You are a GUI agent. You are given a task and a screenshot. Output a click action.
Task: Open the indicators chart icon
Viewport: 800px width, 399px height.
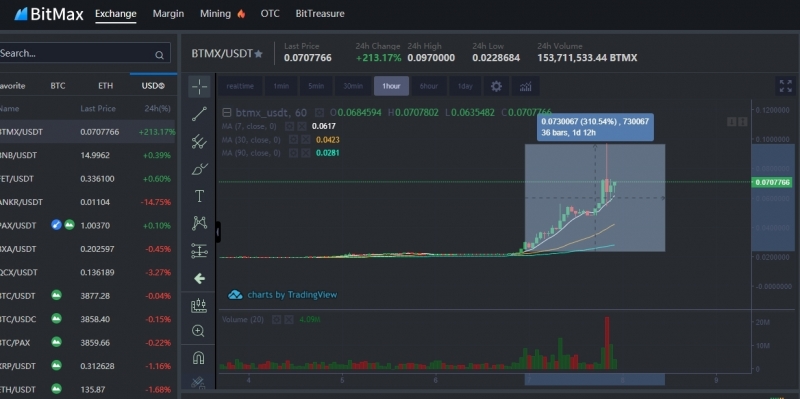point(526,86)
